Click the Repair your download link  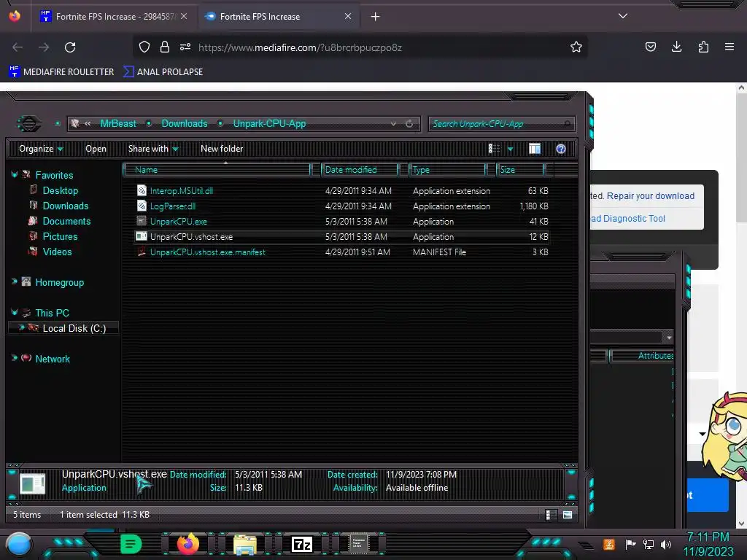(650, 195)
